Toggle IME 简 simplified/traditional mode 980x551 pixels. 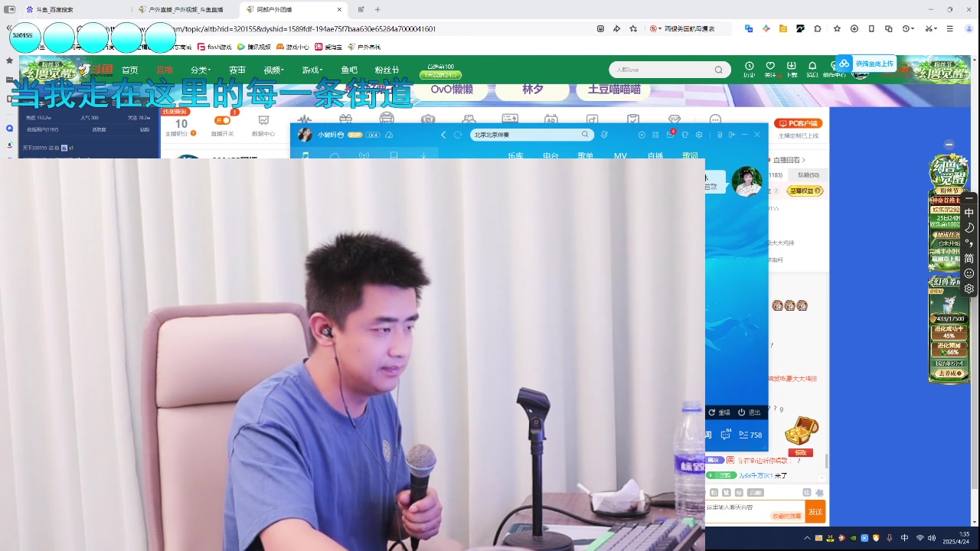[x=969, y=258]
